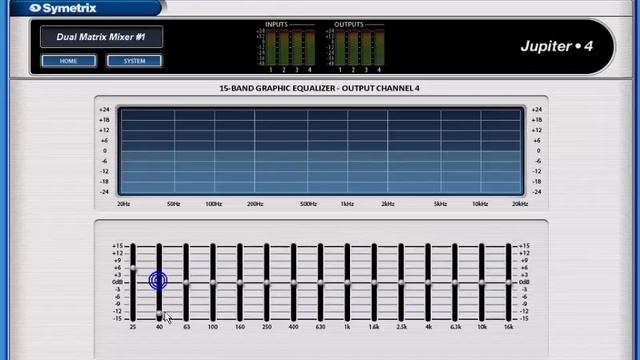Click the 400 Hz band slider handle
Image resolution: width=640 pixels, height=360 pixels.
293,282
